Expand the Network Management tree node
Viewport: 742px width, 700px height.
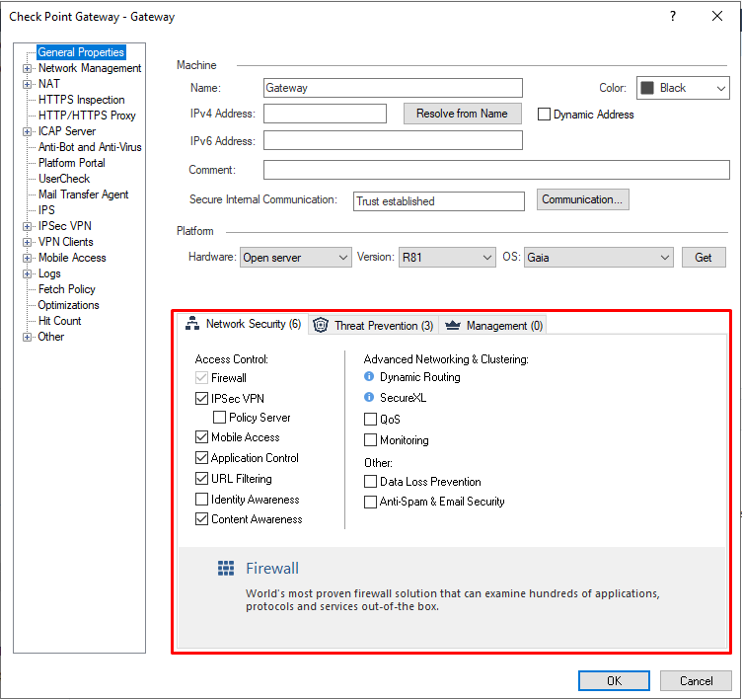click(28, 68)
